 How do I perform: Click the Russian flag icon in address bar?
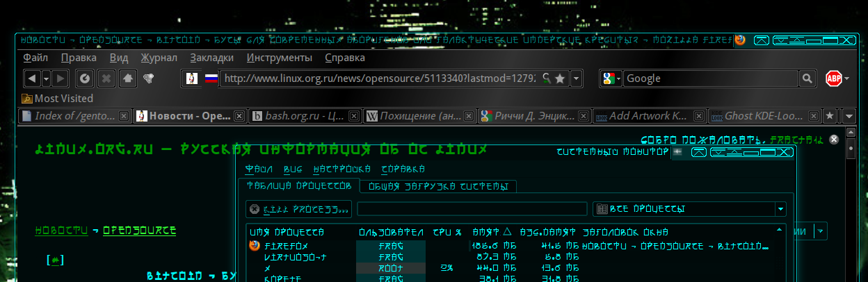coord(211,78)
